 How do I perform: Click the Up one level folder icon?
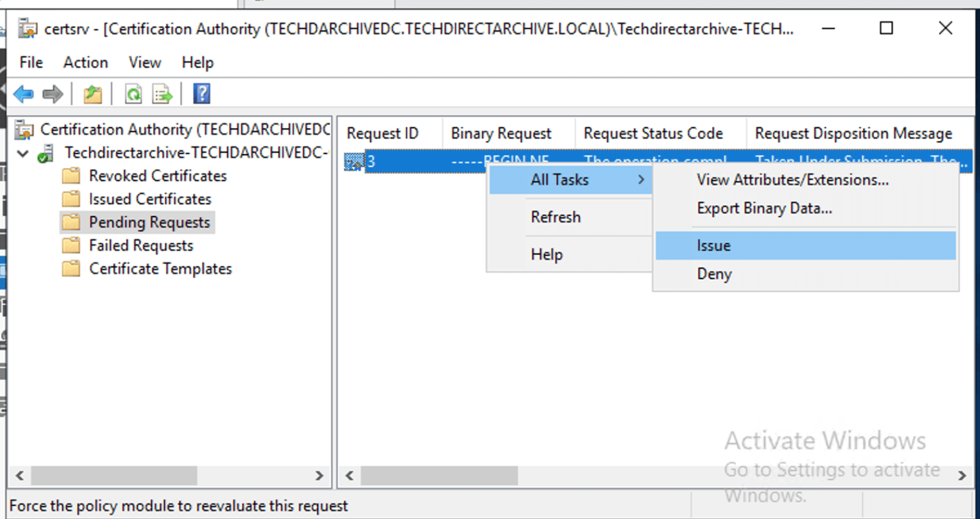click(93, 94)
